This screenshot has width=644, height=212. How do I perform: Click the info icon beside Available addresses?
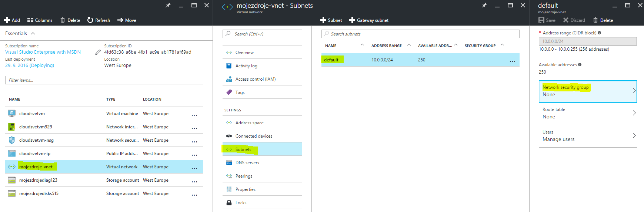pyautogui.click(x=580, y=65)
